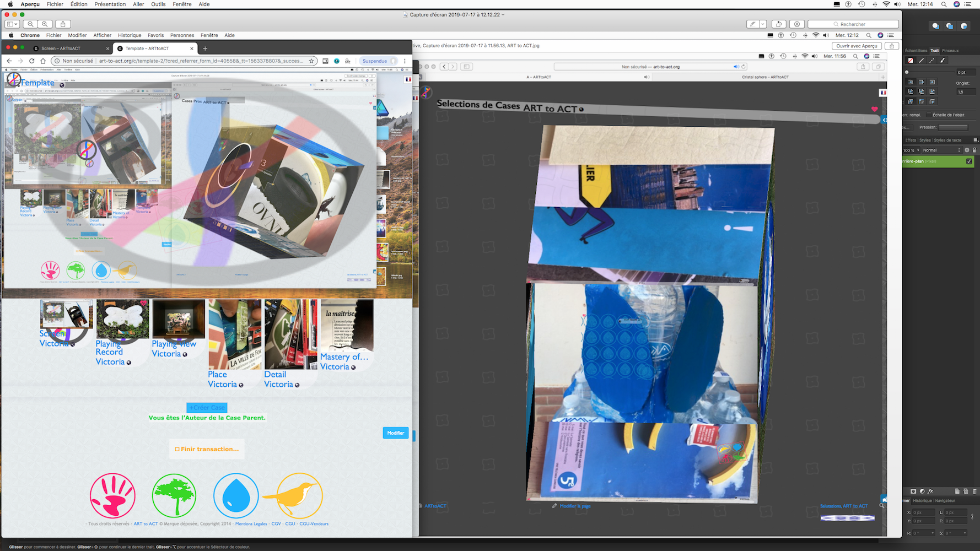Toggle the Échelle de l'objet checkbox
The width and height of the screenshot is (980, 551).
point(929,115)
